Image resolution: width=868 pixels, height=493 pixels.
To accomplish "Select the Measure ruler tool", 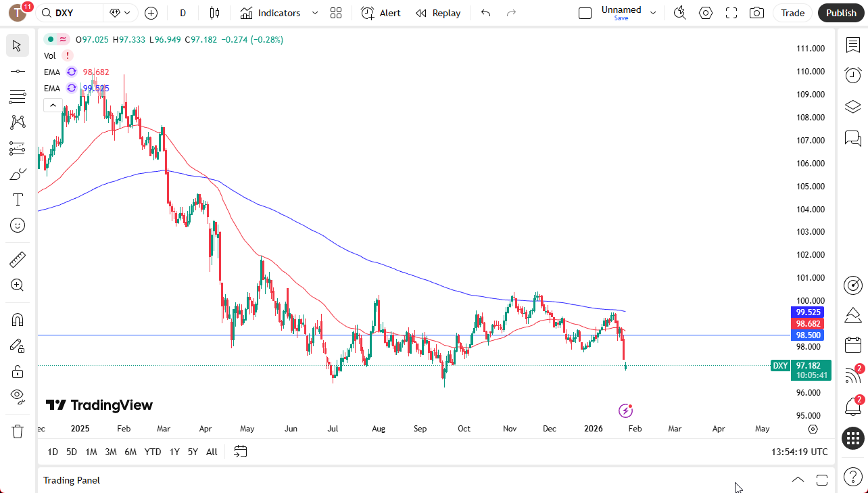I will click(x=18, y=258).
